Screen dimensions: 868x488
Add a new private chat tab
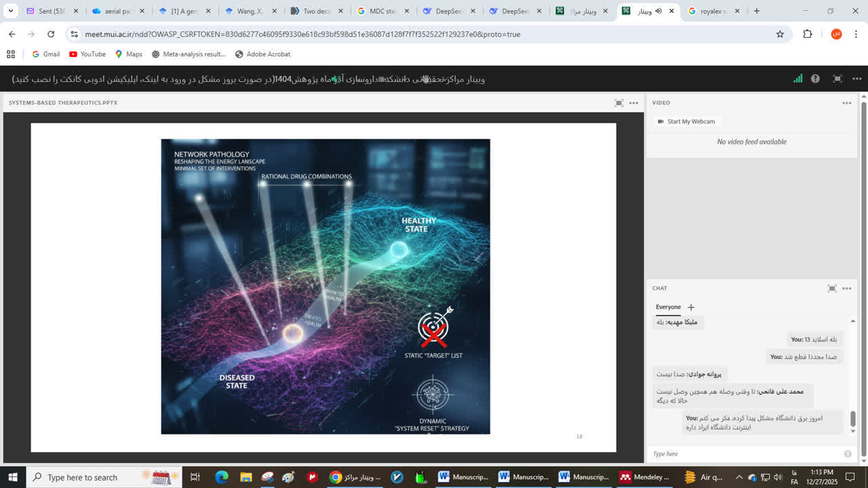point(691,307)
